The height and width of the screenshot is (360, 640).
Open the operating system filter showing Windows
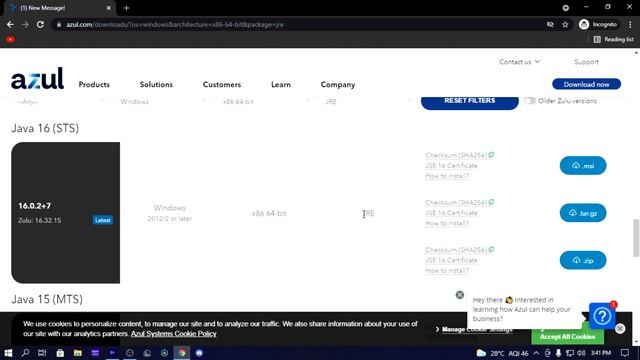tap(163, 101)
